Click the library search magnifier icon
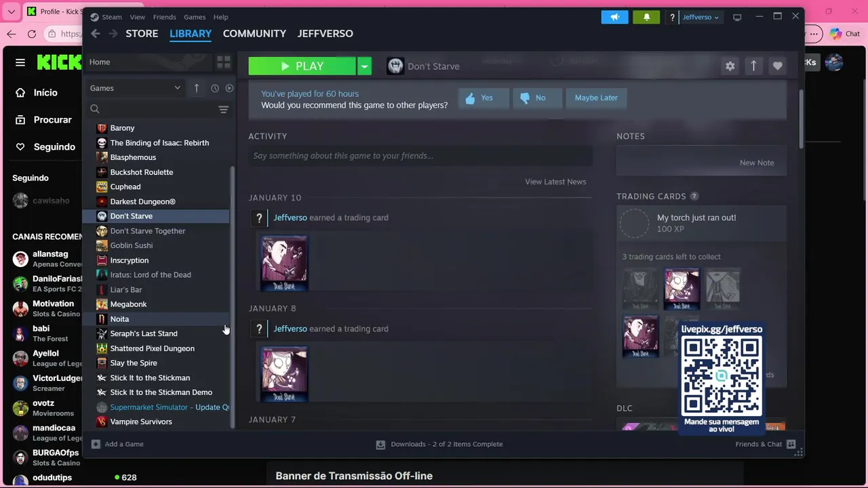This screenshot has height=488, width=868. point(95,109)
